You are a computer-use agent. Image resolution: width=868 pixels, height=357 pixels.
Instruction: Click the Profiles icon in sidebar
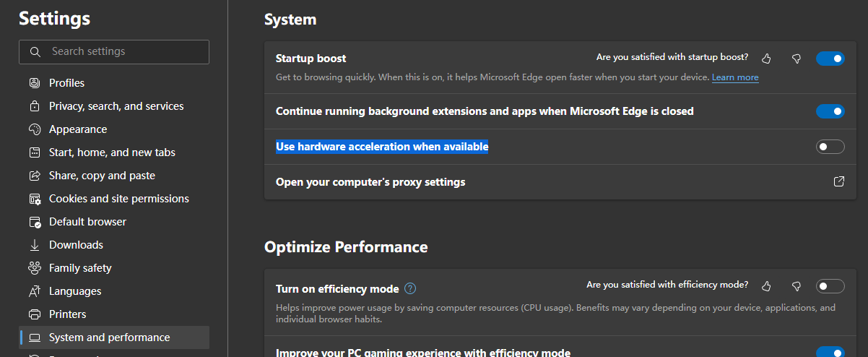35,83
